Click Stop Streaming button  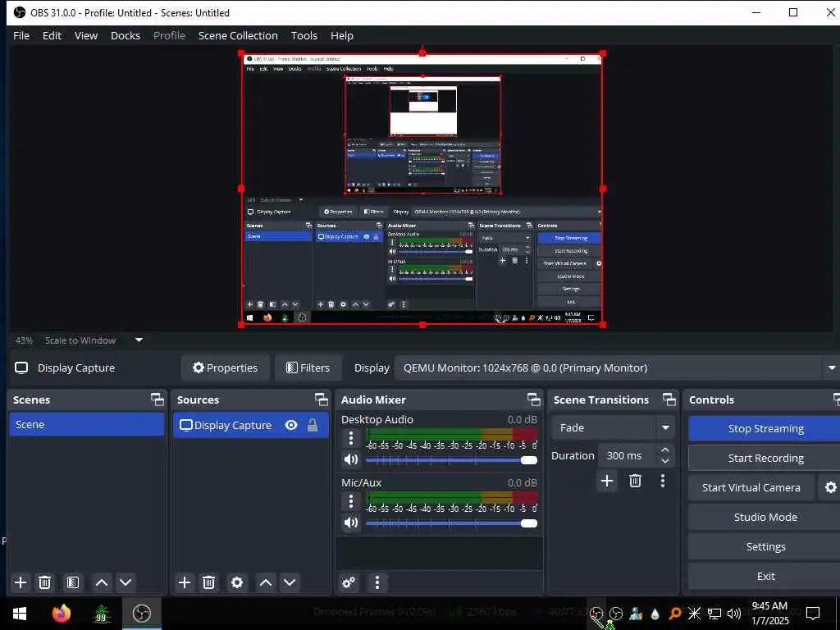tap(765, 428)
